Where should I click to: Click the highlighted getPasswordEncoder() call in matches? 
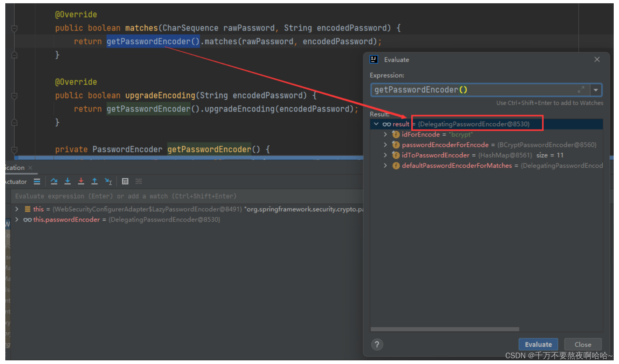point(153,42)
